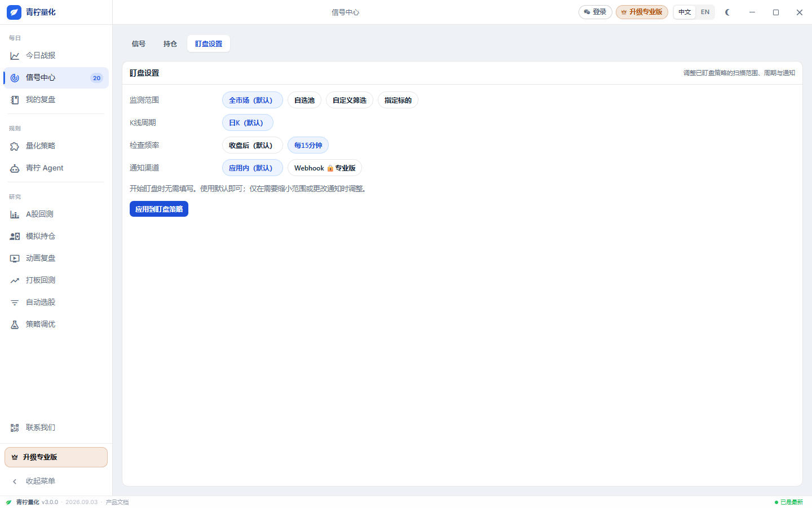Click the 登录 button in title bar
The image size is (812, 508).
595,12
